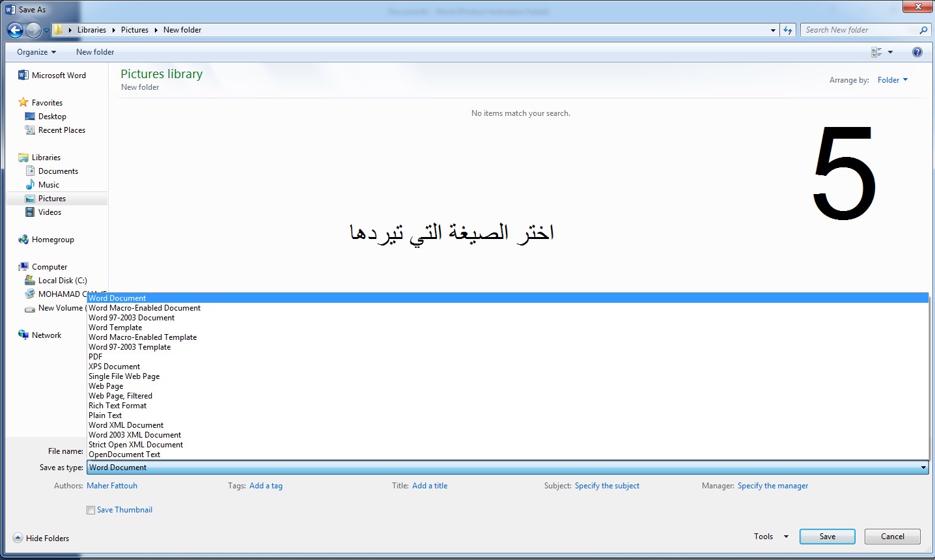Screen dimensions: 935x560
Task: Click the New folder toolbar button
Action: [x=95, y=52]
